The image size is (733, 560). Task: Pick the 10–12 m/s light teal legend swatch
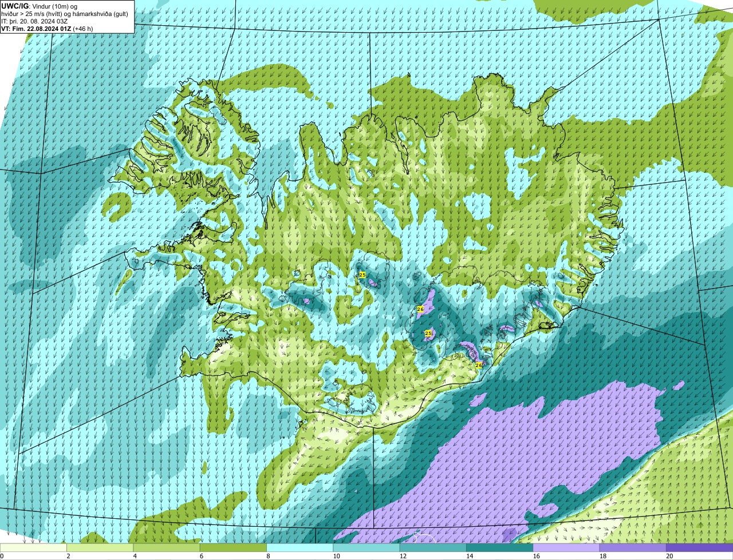pyautogui.click(x=366, y=547)
